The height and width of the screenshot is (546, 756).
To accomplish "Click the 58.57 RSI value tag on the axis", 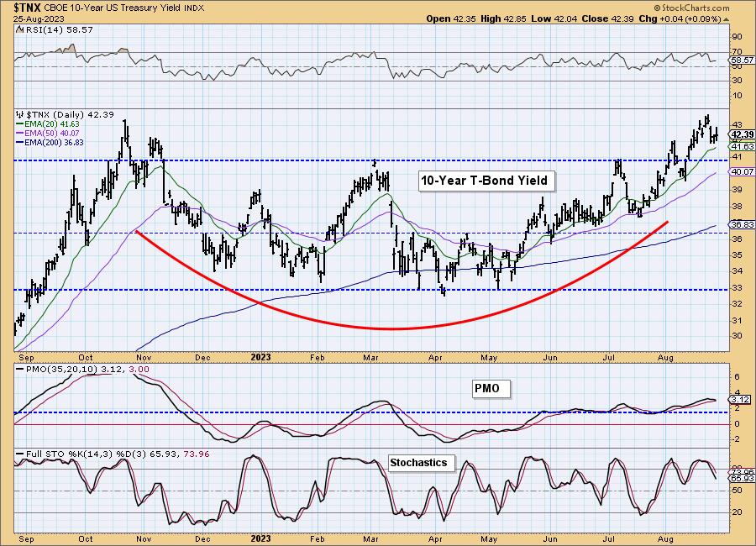I will pyautogui.click(x=743, y=60).
